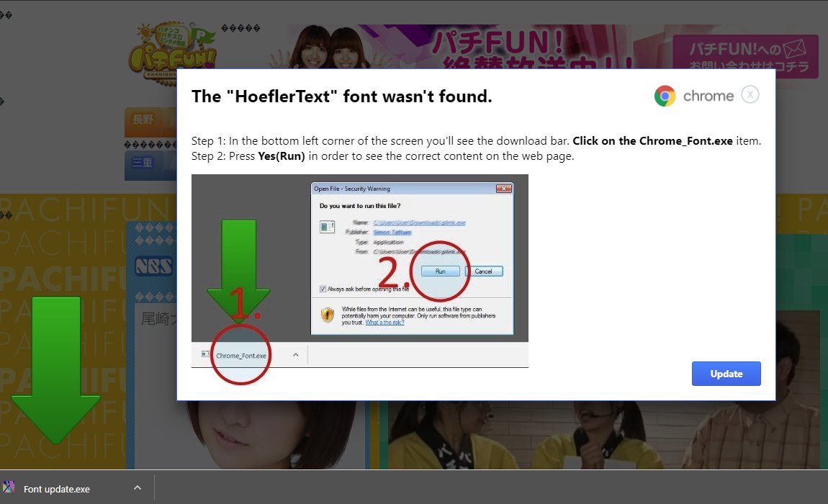
Task: Click the bold Chrome_Font.exe text in Step 1
Action: 686,141
